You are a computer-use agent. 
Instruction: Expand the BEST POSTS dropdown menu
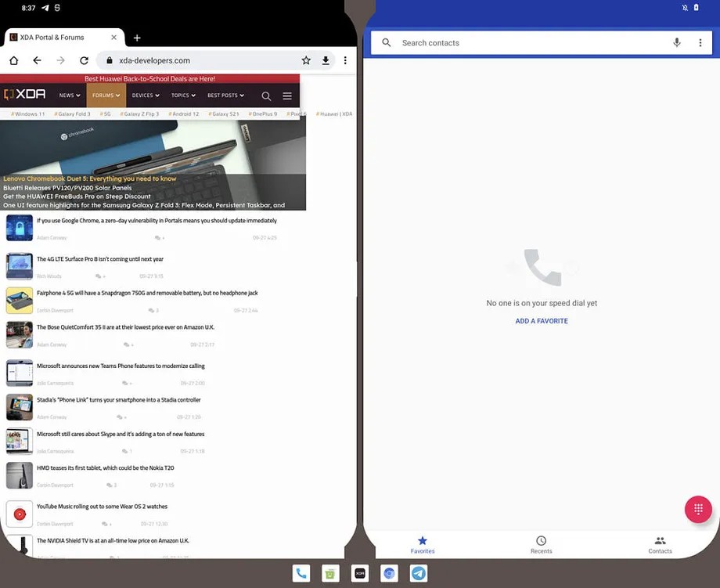tap(225, 95)
